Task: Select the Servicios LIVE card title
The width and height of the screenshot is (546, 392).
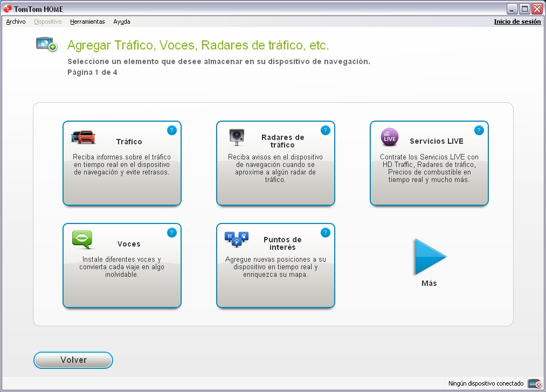Action: click(x=437, y=141)
